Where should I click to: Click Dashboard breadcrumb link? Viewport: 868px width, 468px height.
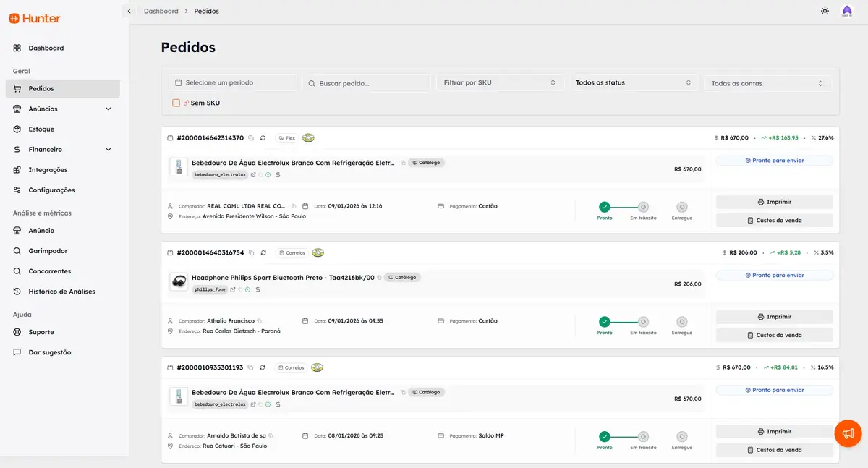coord(161,11)
